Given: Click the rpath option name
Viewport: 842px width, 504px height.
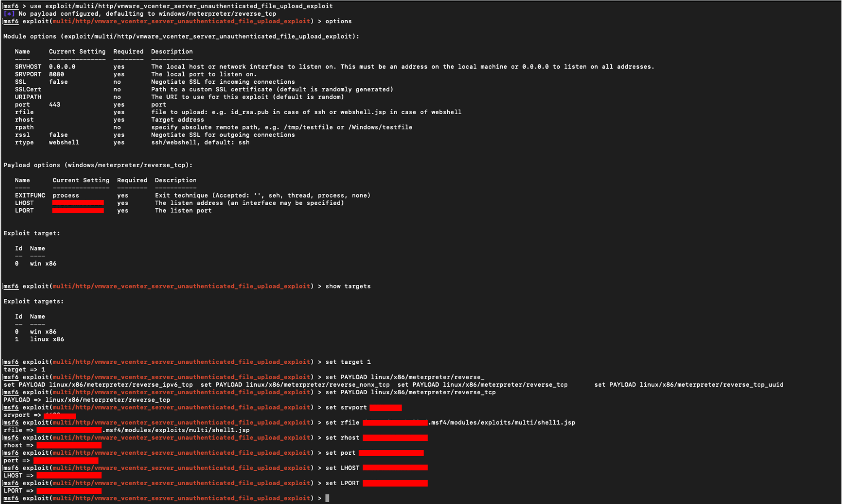Looking at the screenshot, I should (x=24, y=127).
